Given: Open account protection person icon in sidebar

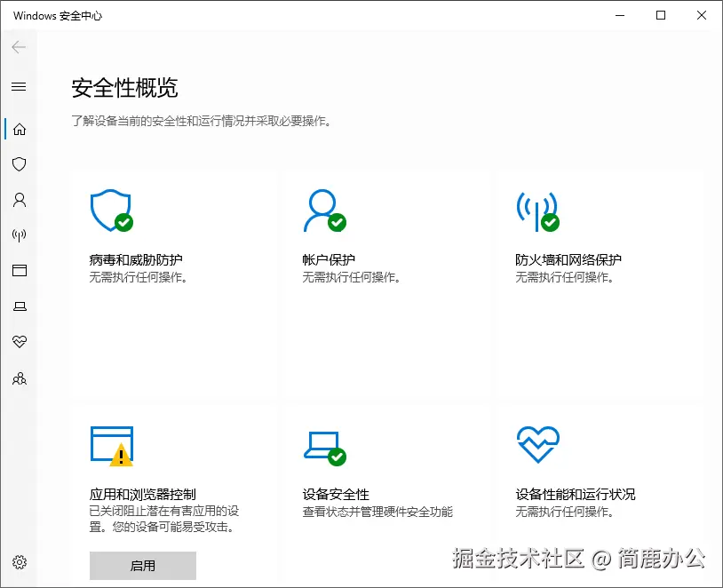Looking at the screenshot, I should pos(20,200).
